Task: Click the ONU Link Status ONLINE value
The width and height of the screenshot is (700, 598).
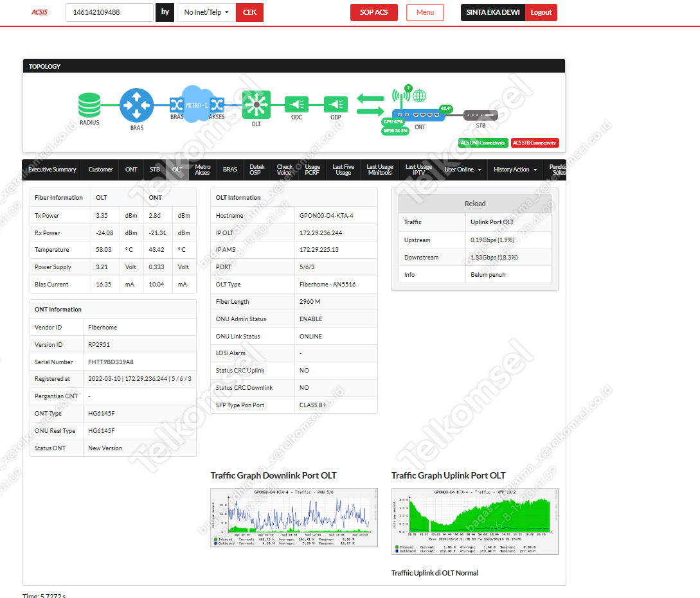Action: pos(310,336)
